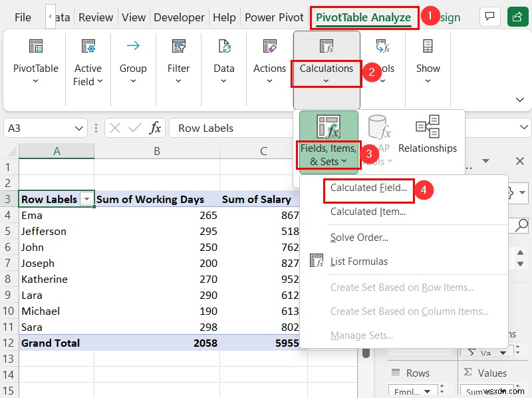532x398 pixels.
Task: Switch to the PivotTable Analyze tab
Action: [x=364, y=17]
